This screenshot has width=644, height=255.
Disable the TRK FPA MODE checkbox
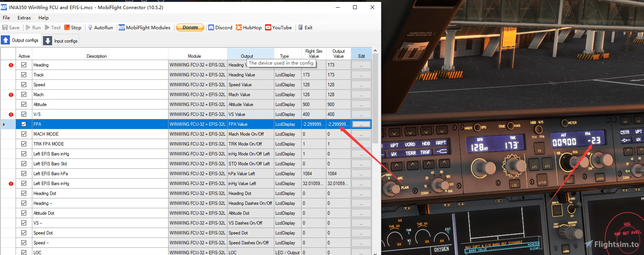[24, 144]
